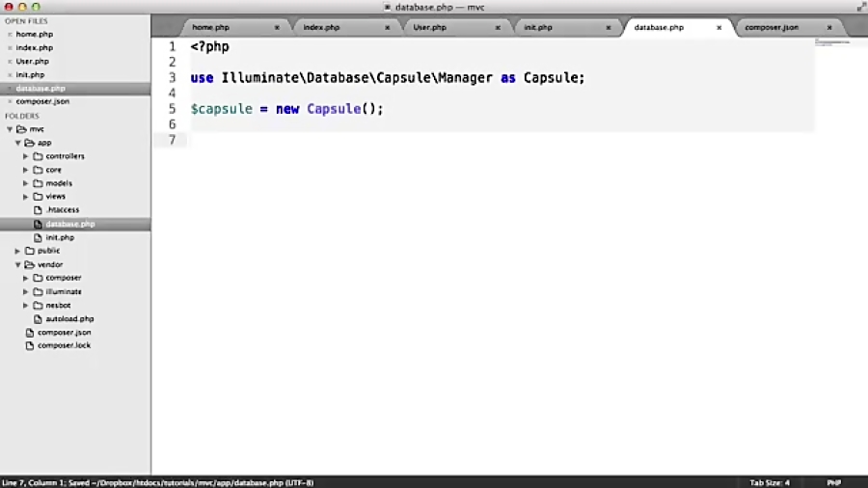Place cursor on the $capsule variable
The image size is (868, 488).
pyautogui.click(x=222, y=109)
